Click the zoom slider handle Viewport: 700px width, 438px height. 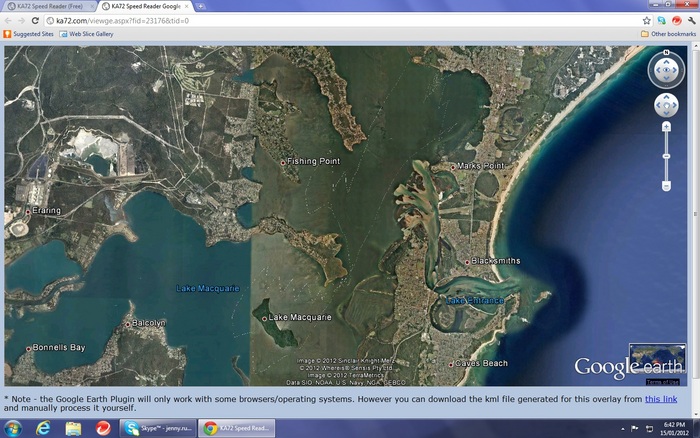click(666, 157)
